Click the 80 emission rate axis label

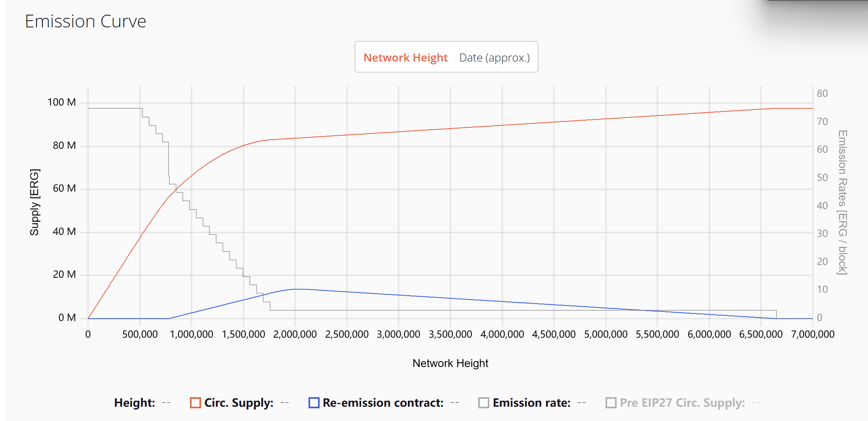(x=822, y=94)
